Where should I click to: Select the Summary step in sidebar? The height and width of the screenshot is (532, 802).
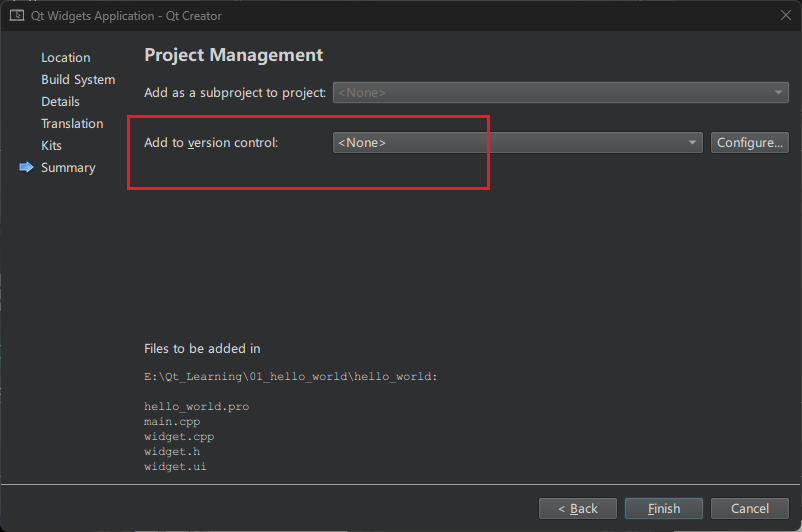(x=68, y=168)
